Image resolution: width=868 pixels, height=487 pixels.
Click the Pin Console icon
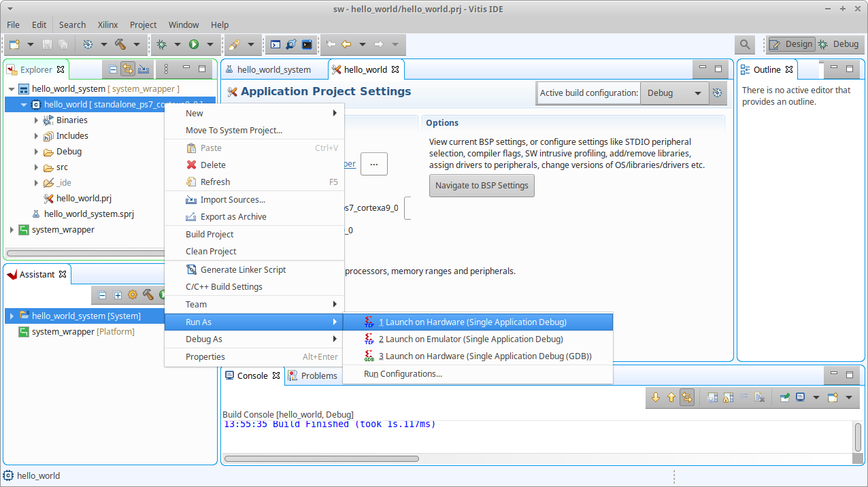(x=784, y=397)
